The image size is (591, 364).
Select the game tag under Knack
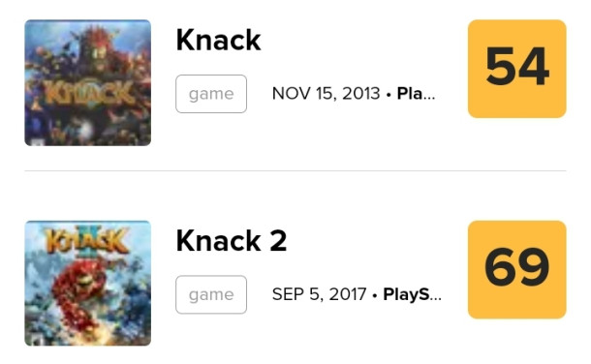211,94
